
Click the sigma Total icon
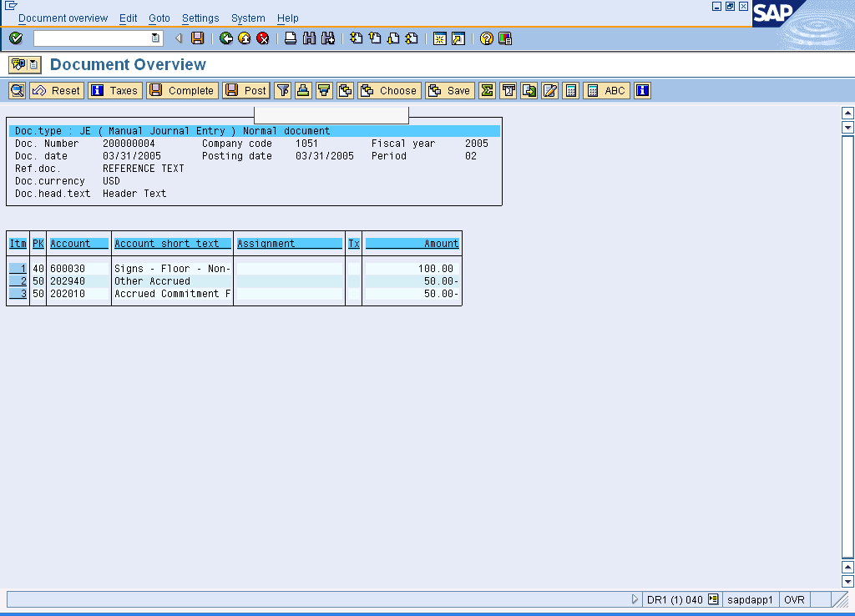coord(487,90)
